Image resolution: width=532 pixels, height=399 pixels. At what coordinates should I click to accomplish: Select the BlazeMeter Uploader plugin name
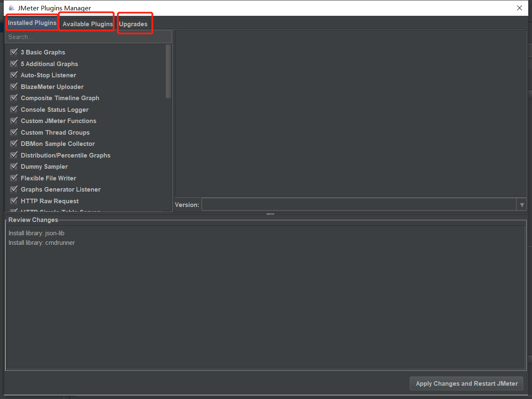pos(52,87)
